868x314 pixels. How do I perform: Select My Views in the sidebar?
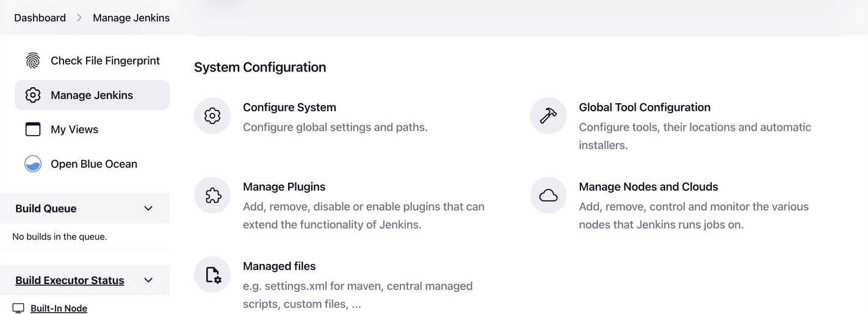coord(74,130)
